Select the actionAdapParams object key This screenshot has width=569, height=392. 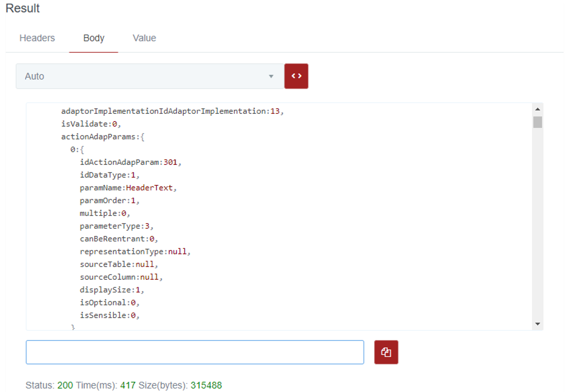click(x=98, y=137)
